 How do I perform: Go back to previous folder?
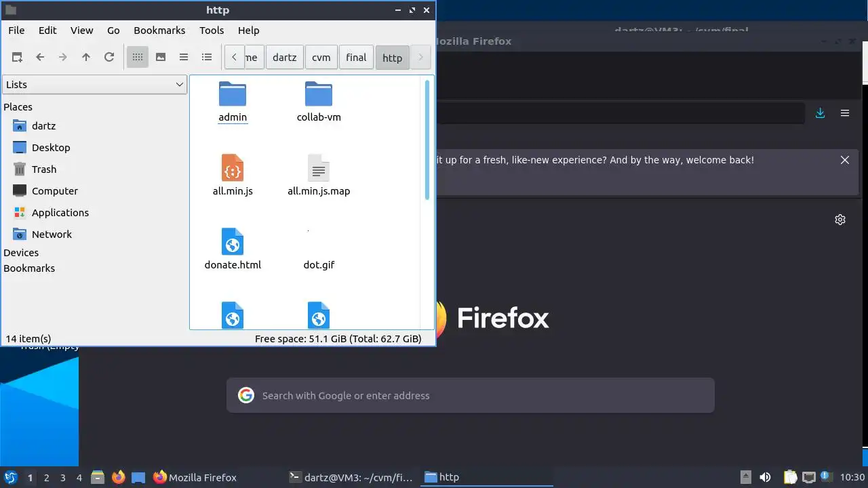pyautogui.click(x=40, y=58)
